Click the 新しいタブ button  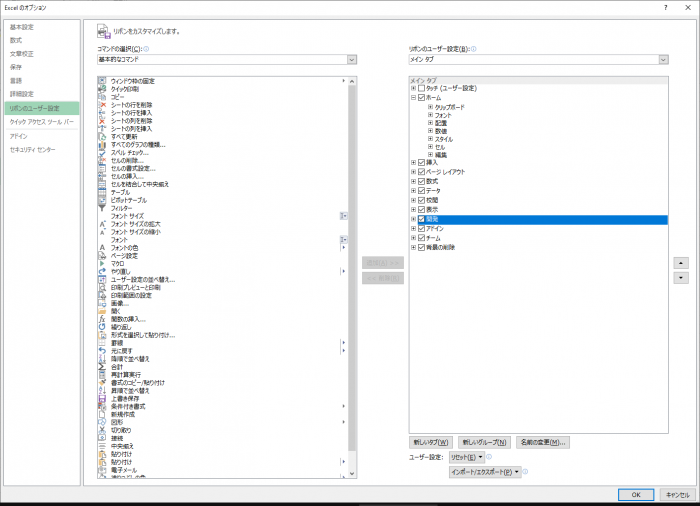pyautogui.click(x=431, y=442)
